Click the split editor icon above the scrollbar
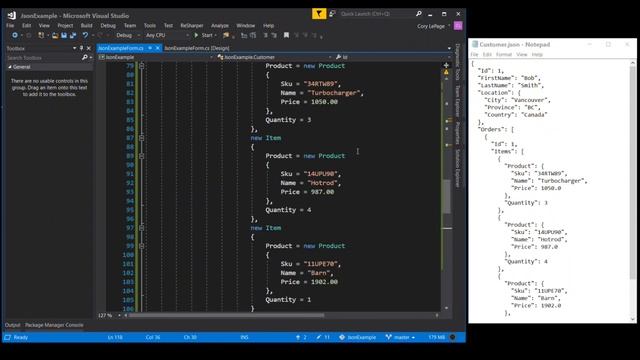Image resolution: width=640 pixels, height=360 pixels. point(446,65)
